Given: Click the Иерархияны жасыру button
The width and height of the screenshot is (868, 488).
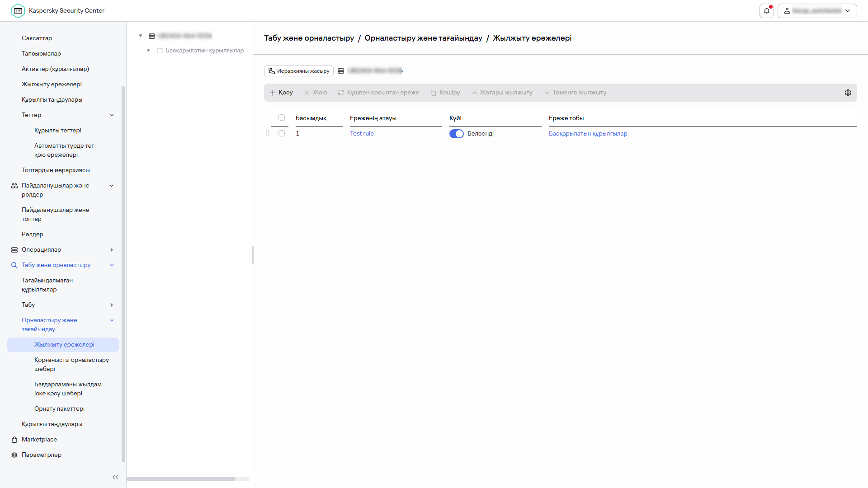Looking at the screenshot, I should pyautogui.click(x=298, y=71).
